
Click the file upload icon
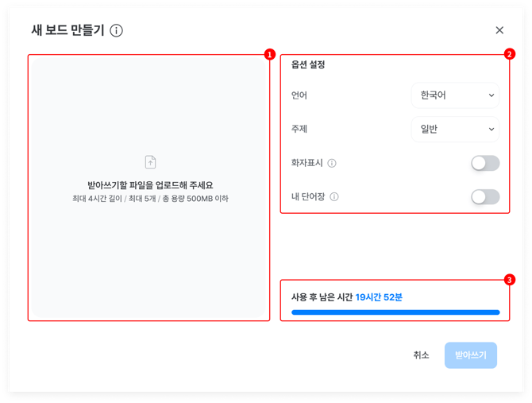click(150, 162)
